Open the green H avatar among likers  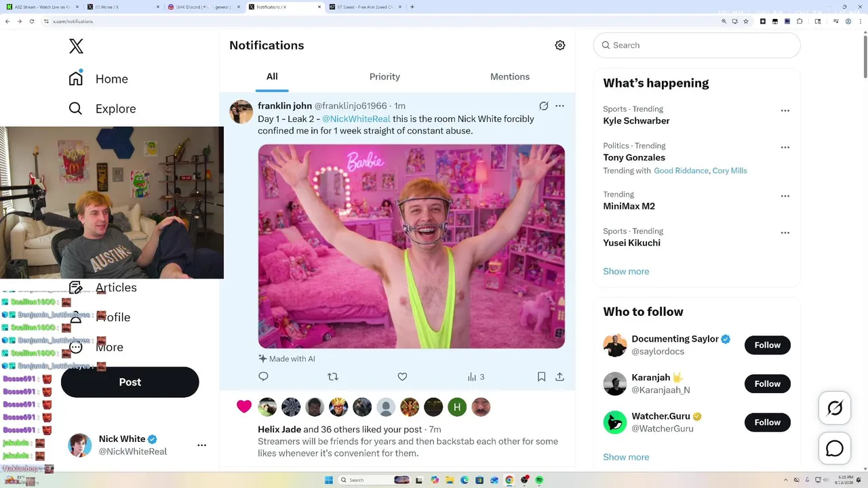coord(457,407)
